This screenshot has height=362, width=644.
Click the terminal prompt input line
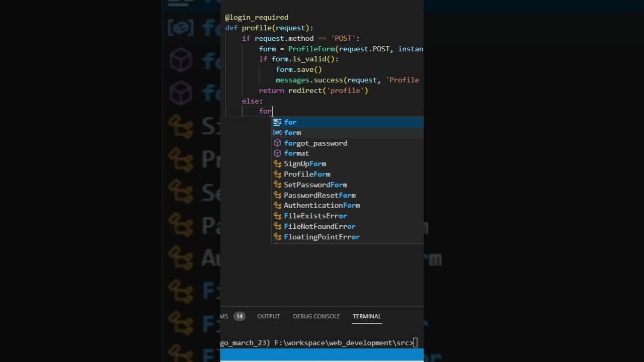[319, 343]
